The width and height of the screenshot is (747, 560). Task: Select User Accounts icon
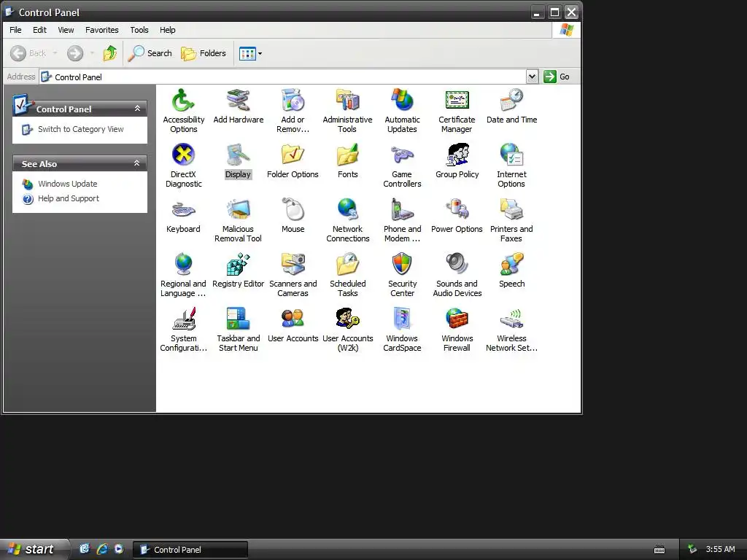293,319
